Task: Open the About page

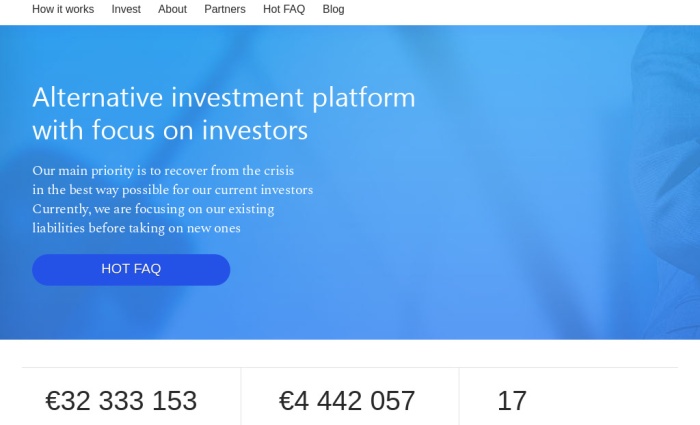Action: (x=172, y=9)
